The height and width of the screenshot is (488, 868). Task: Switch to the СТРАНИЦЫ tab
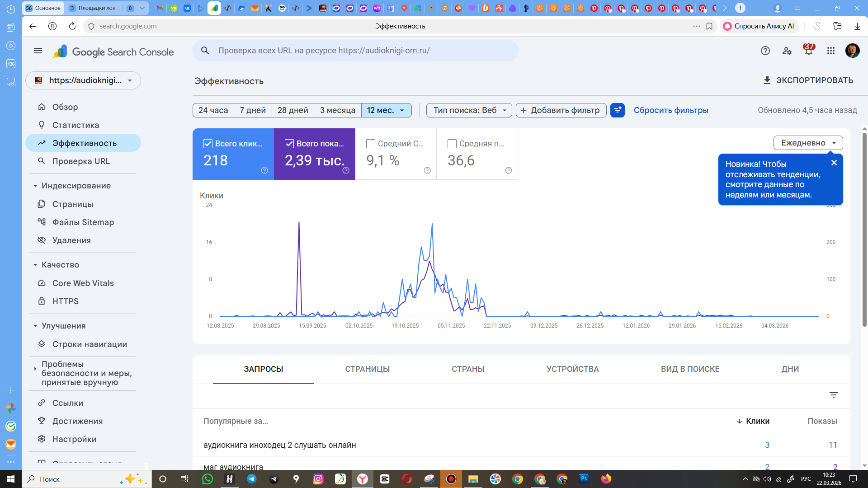pyautogui.click(x=367, y=369)
